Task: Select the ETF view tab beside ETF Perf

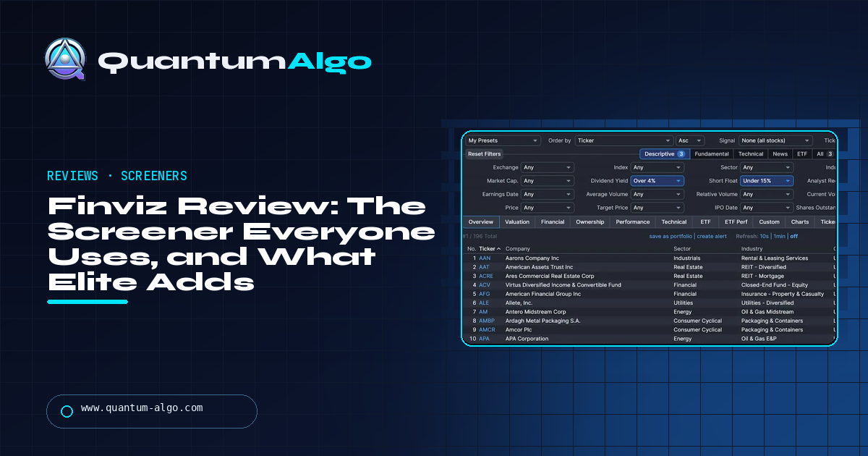Action: [x=706, y=222]
